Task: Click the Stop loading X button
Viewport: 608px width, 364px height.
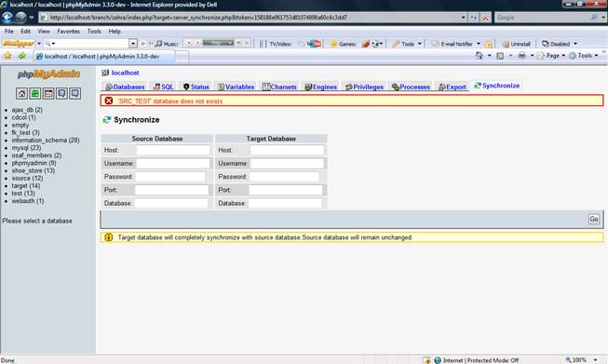Action: pos(485,18)
